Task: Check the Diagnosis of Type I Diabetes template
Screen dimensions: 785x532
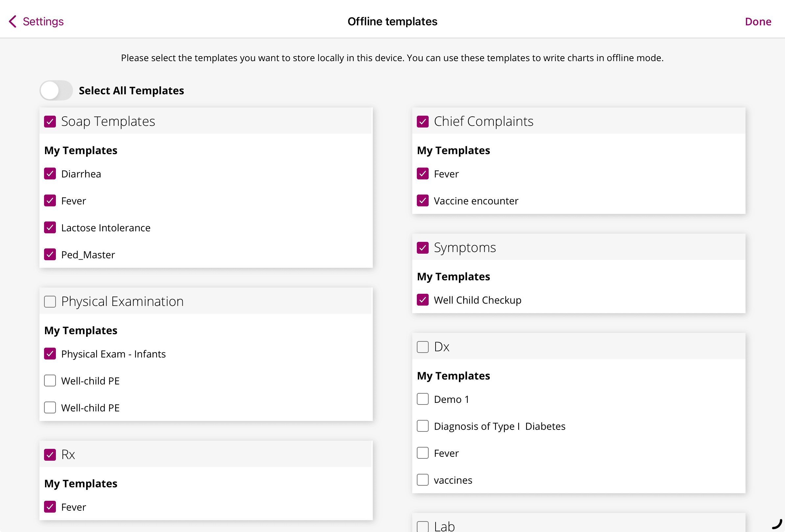Action: [x=422, y=426]
